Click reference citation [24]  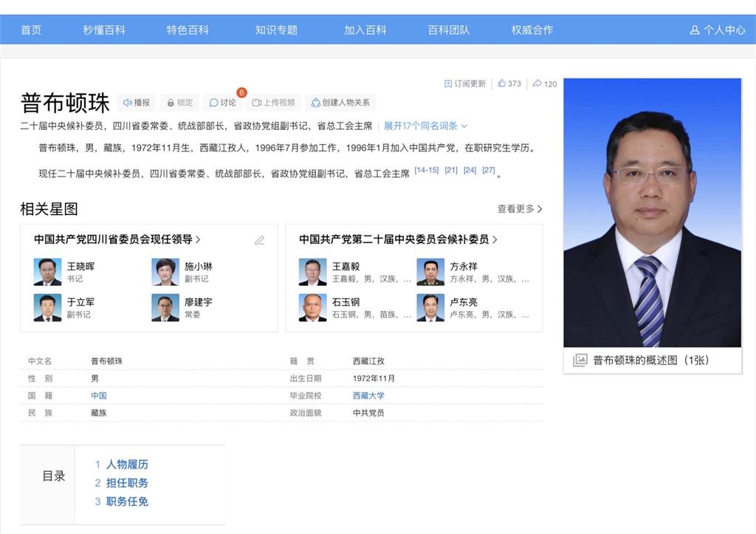470,170
